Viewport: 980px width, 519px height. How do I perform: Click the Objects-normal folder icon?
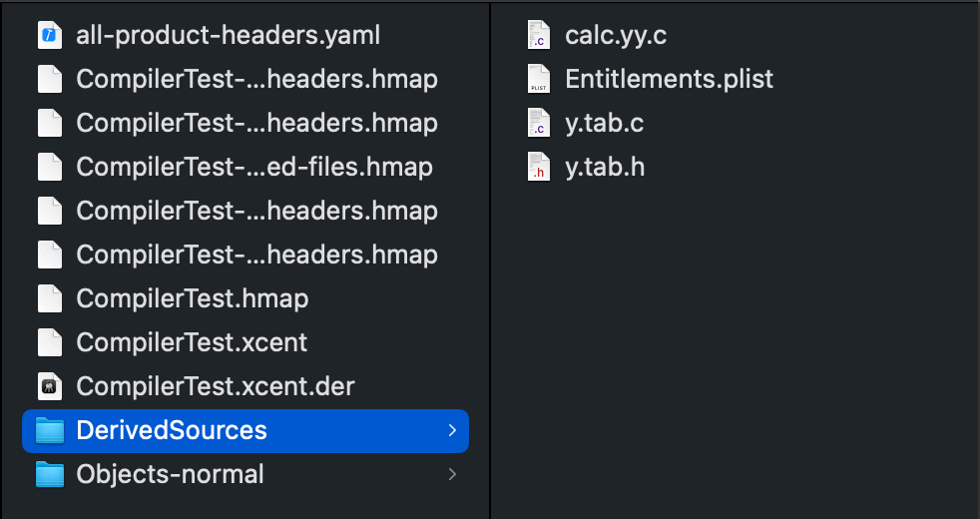[x=50, y=474]
